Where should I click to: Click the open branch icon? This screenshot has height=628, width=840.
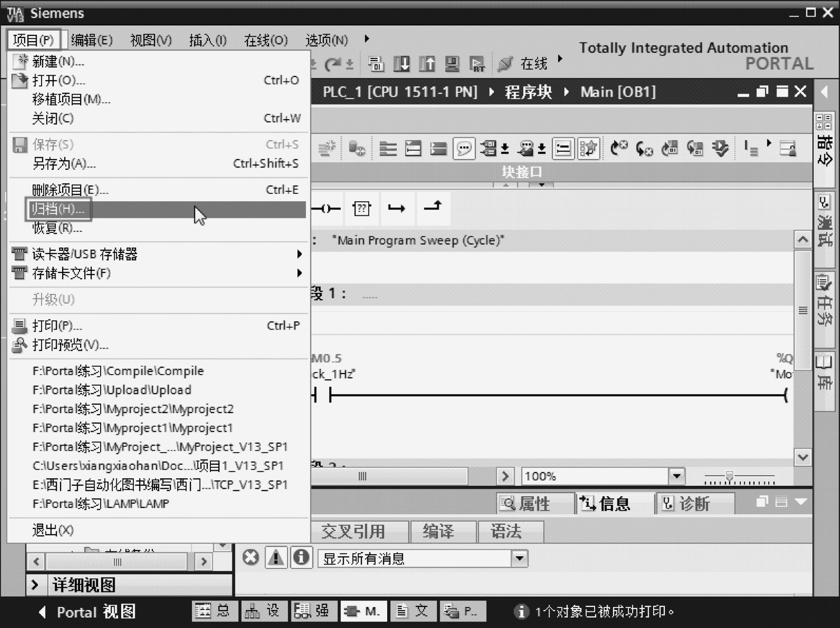396,209
